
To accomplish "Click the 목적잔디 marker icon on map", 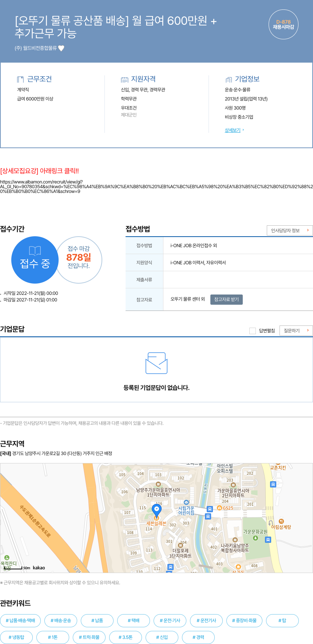I will click(x=7, y=557).
